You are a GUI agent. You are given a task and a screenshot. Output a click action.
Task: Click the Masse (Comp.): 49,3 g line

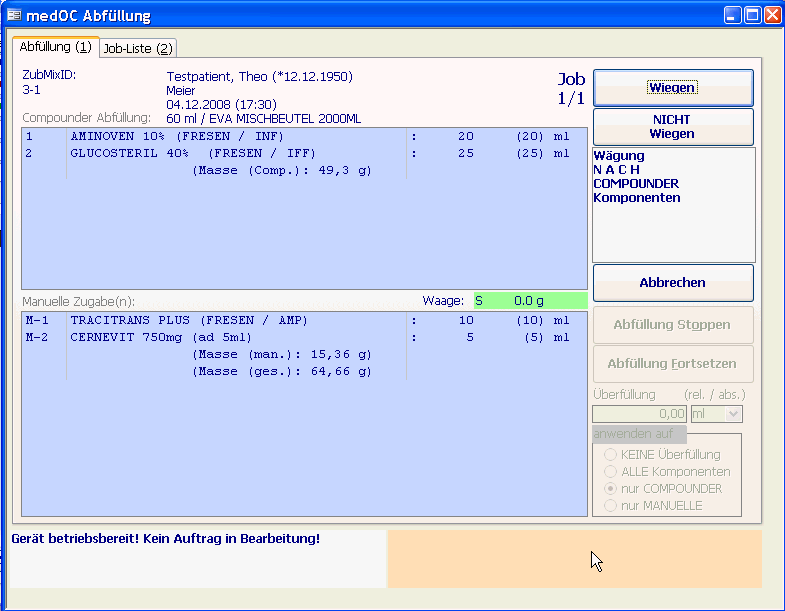pyautogui.click(x=282, y=170)
